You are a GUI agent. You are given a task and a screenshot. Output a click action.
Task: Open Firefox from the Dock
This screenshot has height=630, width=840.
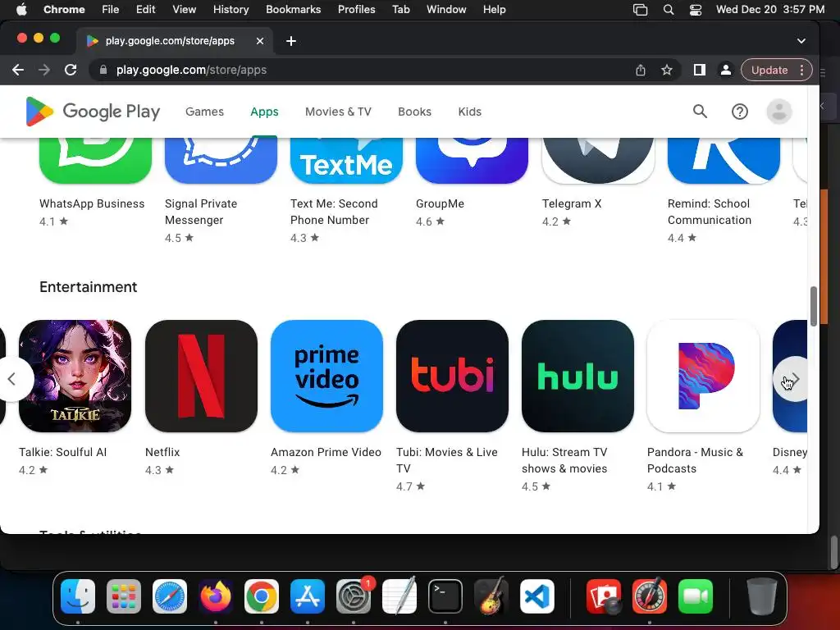[216, 596]
